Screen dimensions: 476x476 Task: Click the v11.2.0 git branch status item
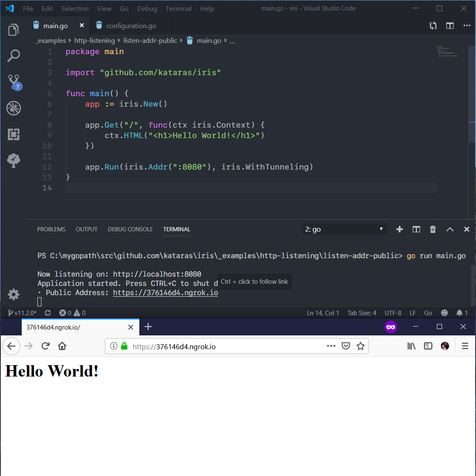(22, 313)
